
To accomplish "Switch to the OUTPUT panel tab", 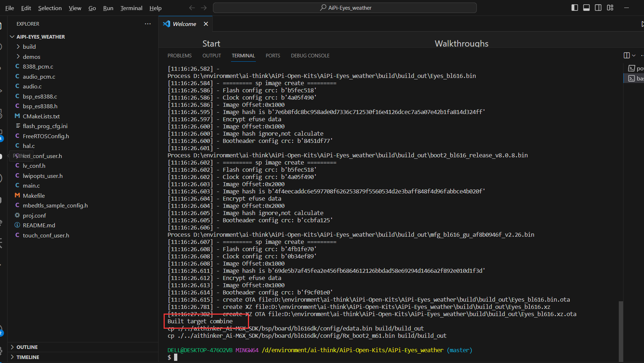I will click(212, 56).
